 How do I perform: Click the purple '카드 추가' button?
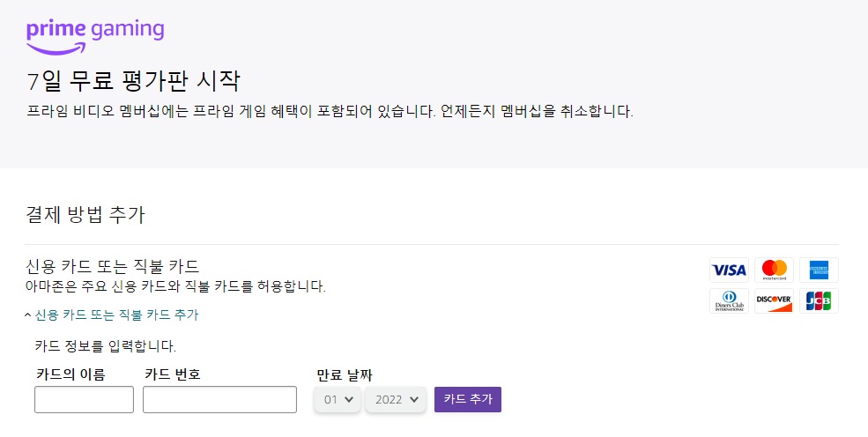[x=468, y=399]
